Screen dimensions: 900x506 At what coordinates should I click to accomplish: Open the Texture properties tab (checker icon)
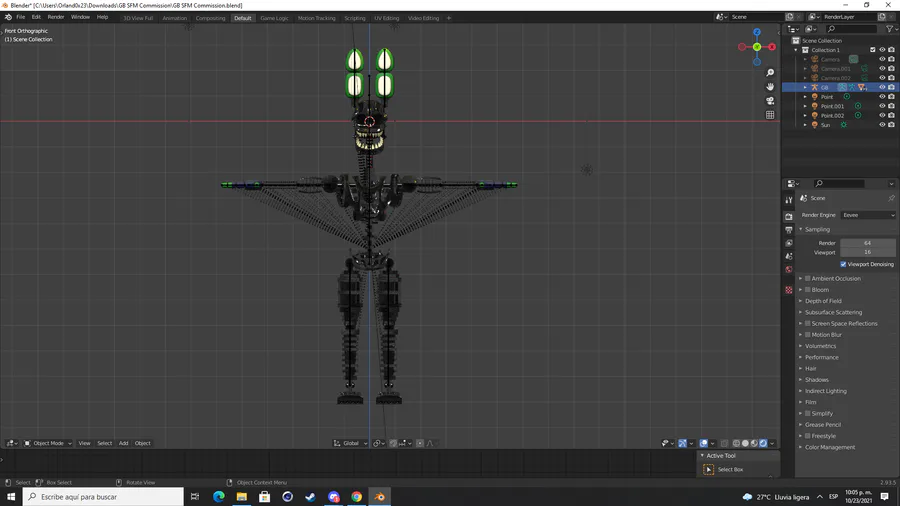pyautogui.click(x=789, y=290)
